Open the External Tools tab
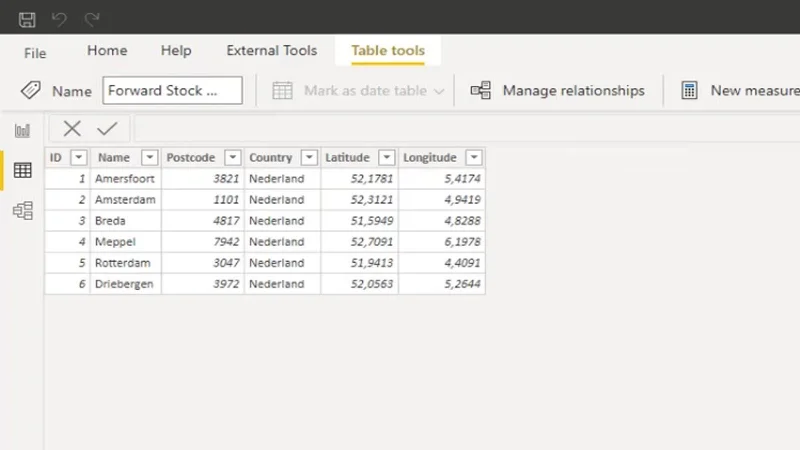This screenshot has width=800, height=450. (x=271, y=51)
